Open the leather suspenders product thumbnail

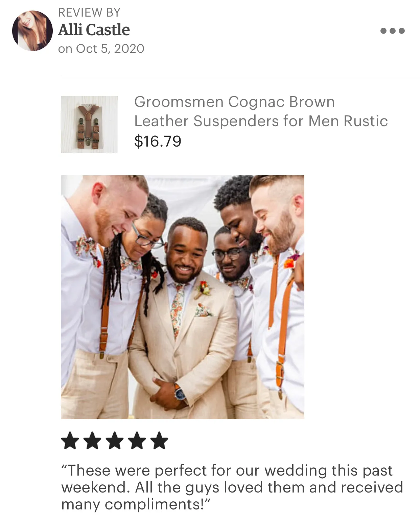point(89,125)
